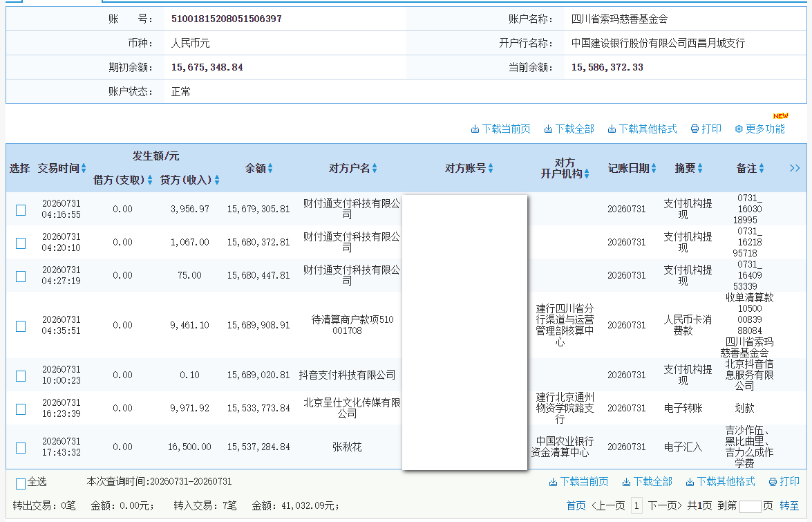
Task: Check the 全选 select-all box
Action: [x=21, y=484]
